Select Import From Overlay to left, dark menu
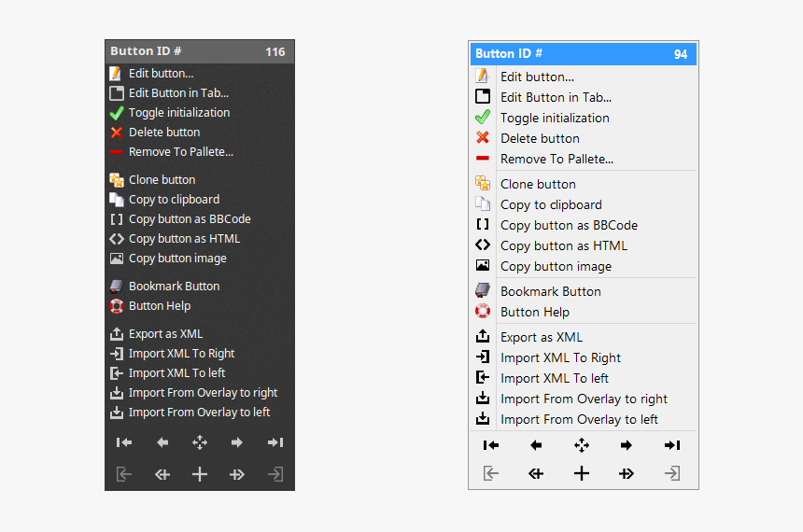 (x=200, y=413)
